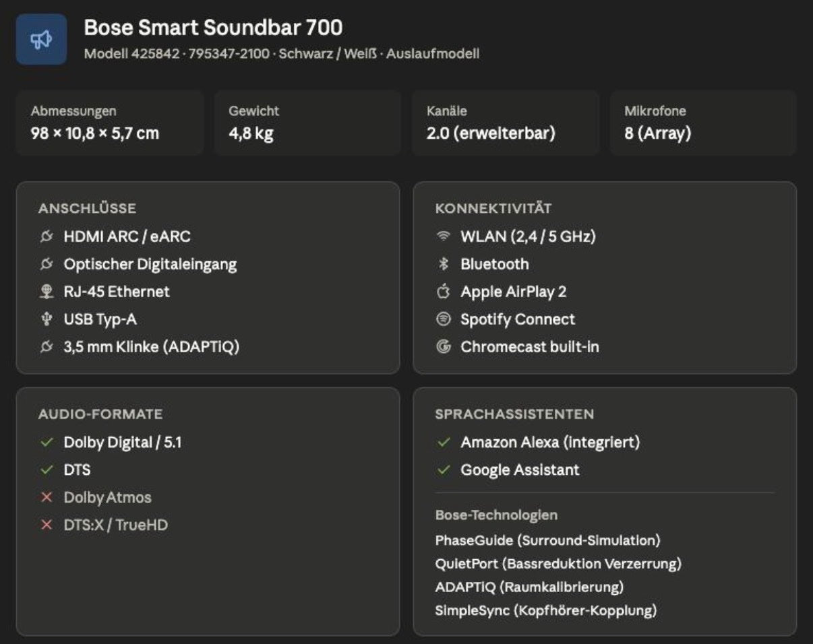Click the DTS:X / TrueHD text
Screen dimensions: 813x644
click(x=116, y=525)
